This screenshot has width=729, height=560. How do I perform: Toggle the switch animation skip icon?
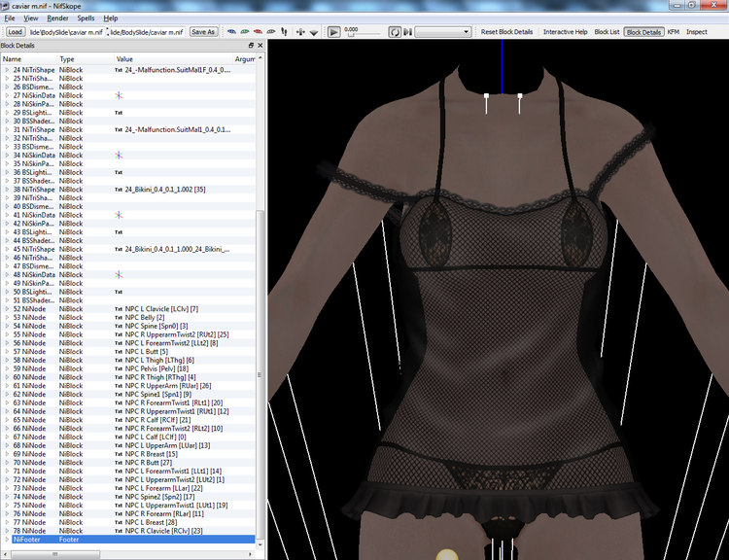pyautogui.click(x=407, y=32)
